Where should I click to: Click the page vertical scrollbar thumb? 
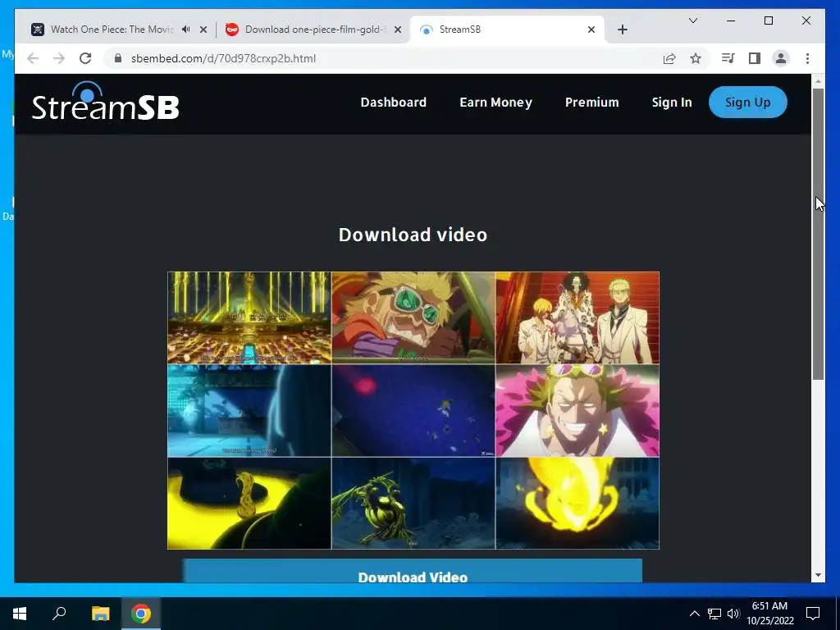(x=818, y=234)
